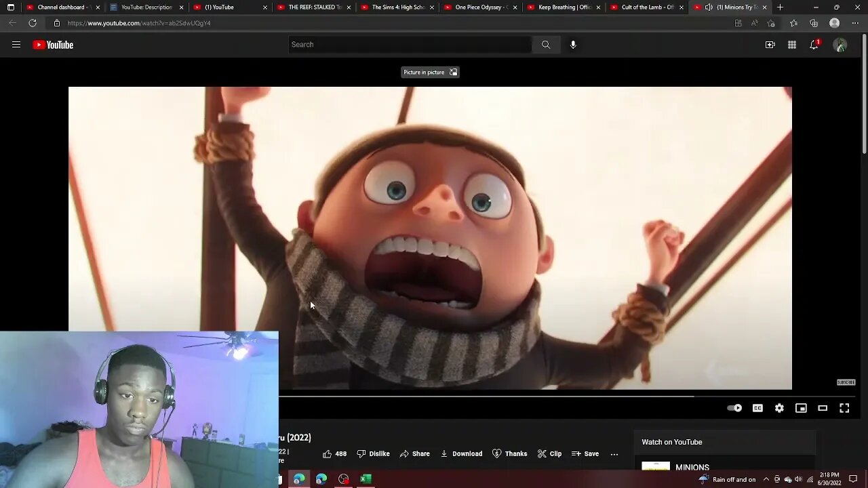The image size is (868, 488).
Task: Click the search magnifier button
Action: (x=546, y=45)
